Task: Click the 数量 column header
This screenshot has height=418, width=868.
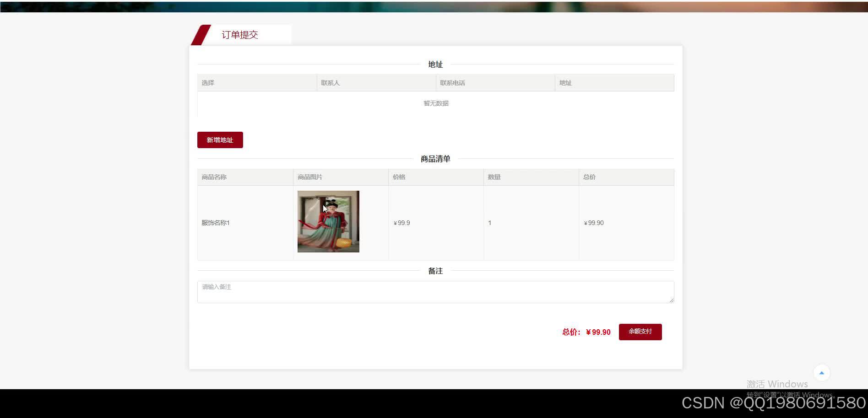Action: tap(531, 177)
